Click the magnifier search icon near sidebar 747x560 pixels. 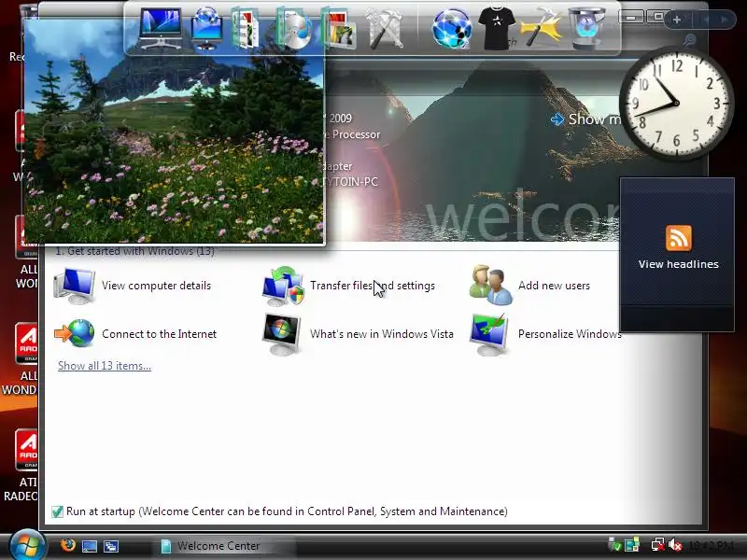690,40
